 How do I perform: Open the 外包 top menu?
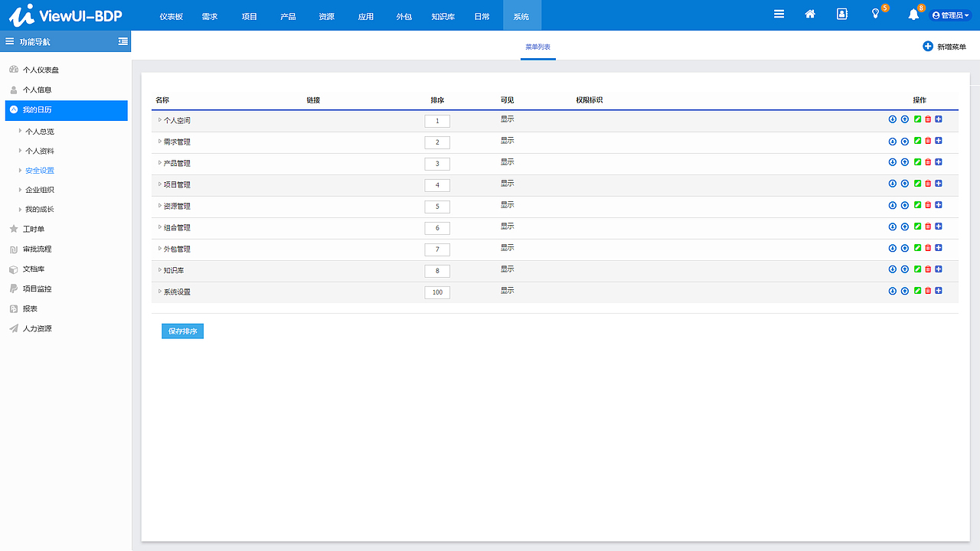(x=404, y=16)
